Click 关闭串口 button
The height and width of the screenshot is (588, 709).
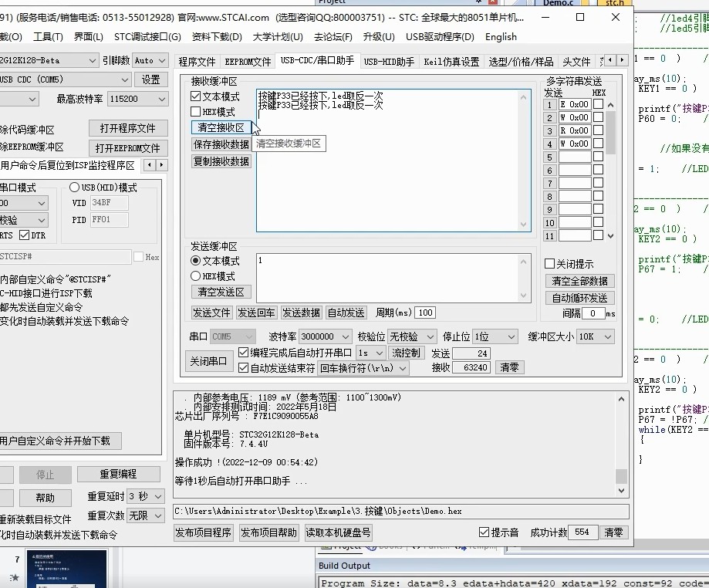pyautogui.click(x=208, y=361)
